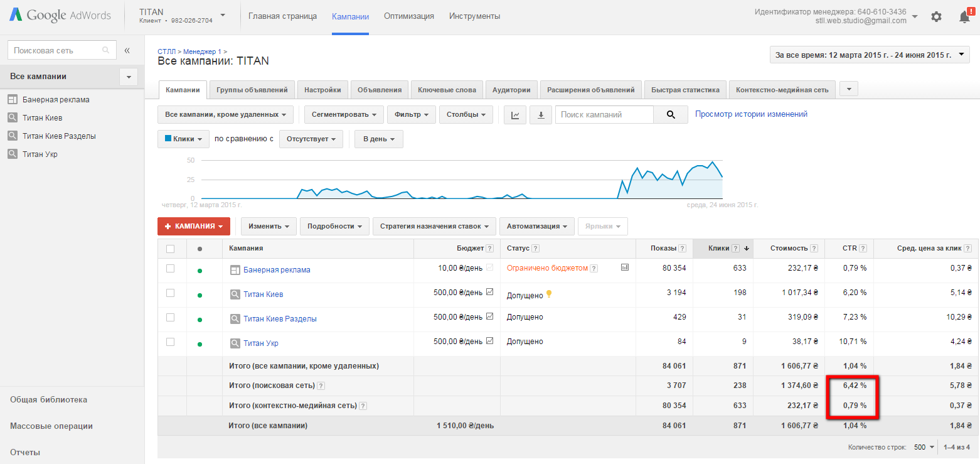Image resolution: width=980 pixels, height=464 pixels.
Task: Open the Оптимизация menu
Action: pyautogui.click(x=409, y=16)
